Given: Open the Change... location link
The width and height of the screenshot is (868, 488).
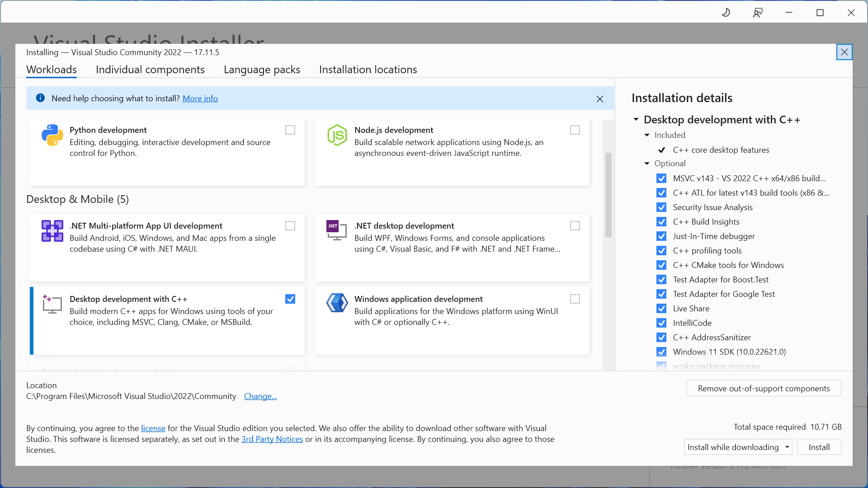Looking at the screenshot, I should [x=260, y=396].
